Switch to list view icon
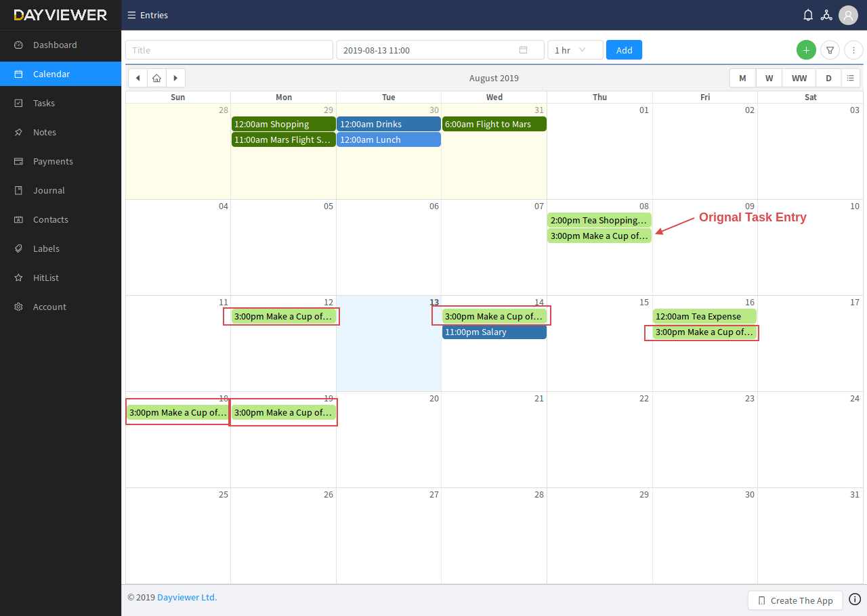 pos(851,78)
